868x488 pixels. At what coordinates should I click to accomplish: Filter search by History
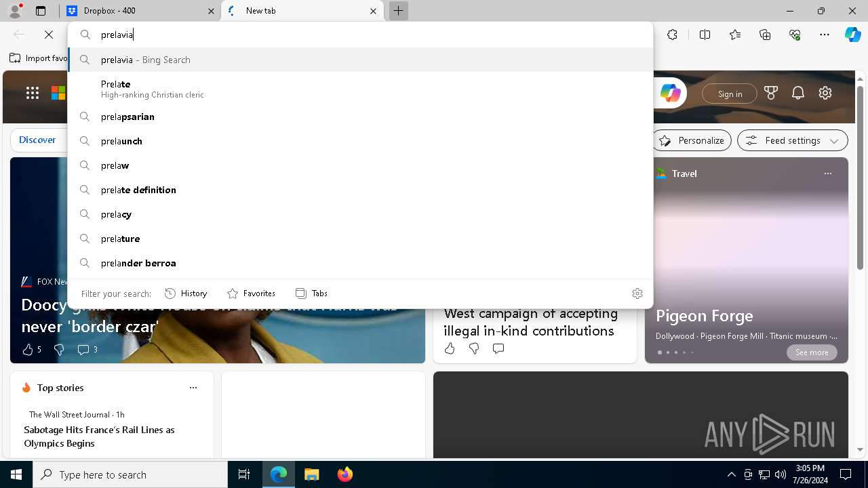(x=186, y=293)
